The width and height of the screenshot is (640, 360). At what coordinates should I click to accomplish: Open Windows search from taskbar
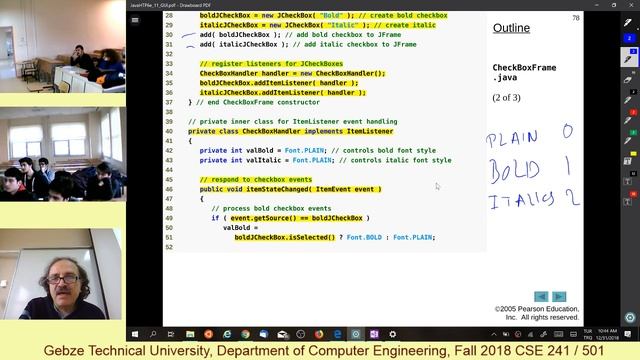pos(153,334)
